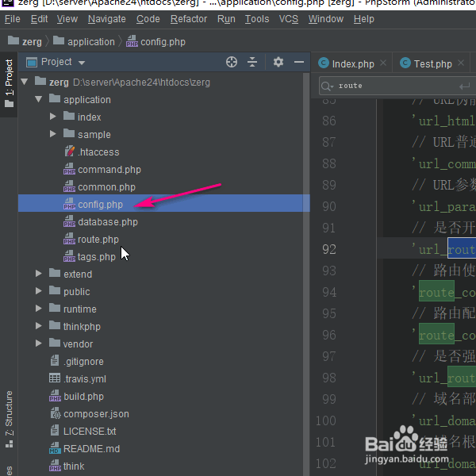Expand the thinkphp folder arrow
This screenshot has width=476, height=476.
coord(39,326)
